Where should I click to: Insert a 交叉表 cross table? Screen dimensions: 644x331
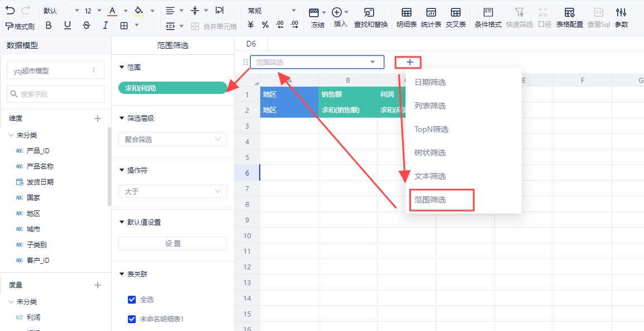tap(455, 18)
